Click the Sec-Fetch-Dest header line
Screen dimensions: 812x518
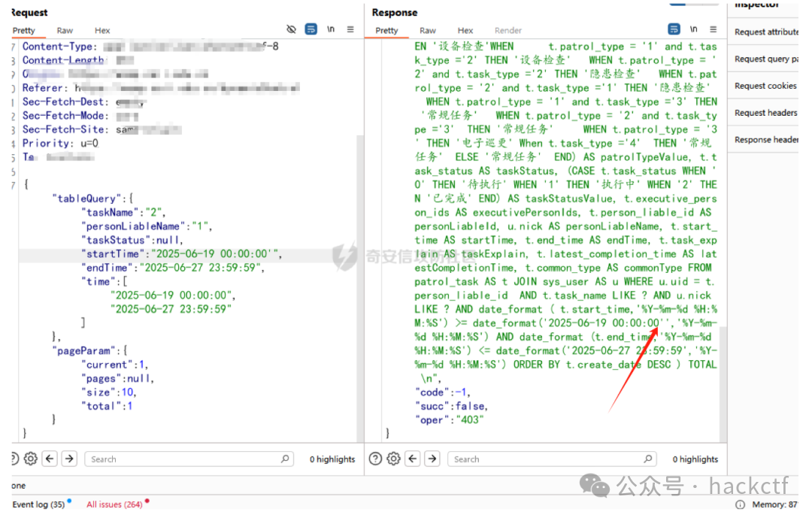click(84, 102)
